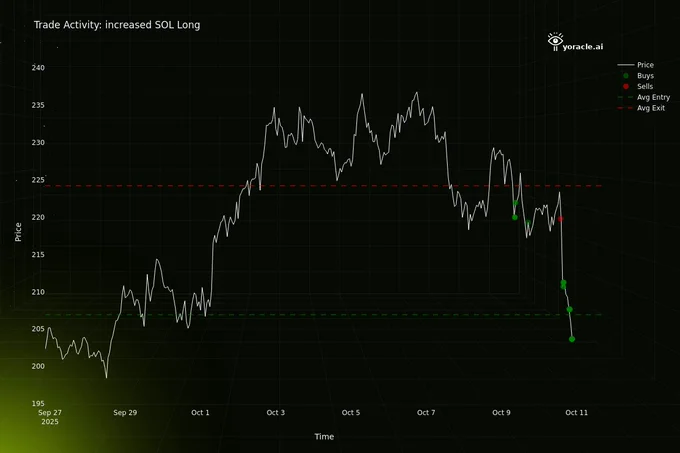Click the 'Sep 29' x-axis label

125,413
